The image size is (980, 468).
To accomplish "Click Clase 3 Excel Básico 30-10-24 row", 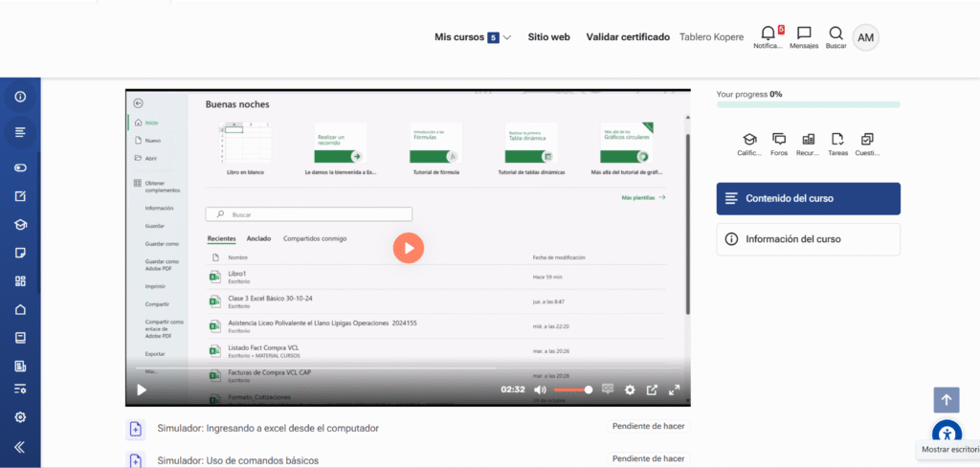I will click(436, 301).
